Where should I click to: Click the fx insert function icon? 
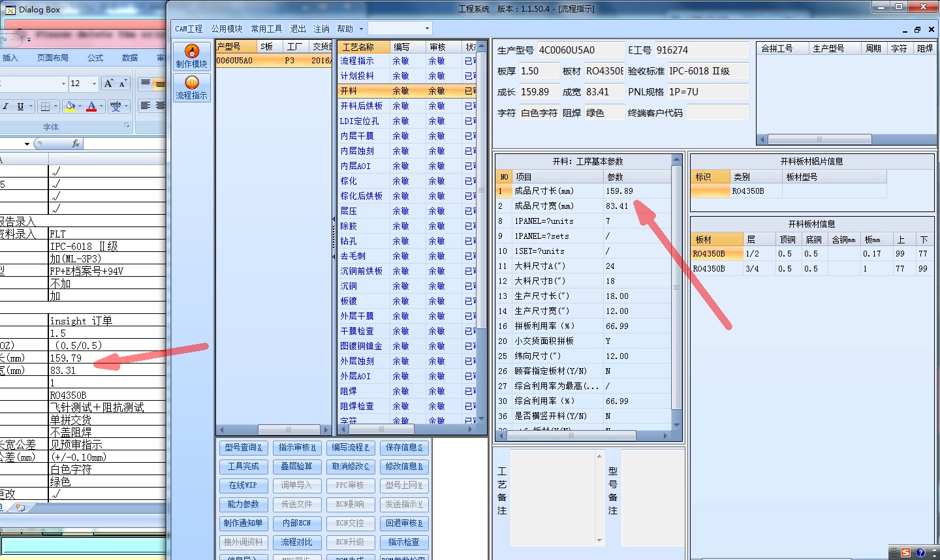tap(76, 144)
